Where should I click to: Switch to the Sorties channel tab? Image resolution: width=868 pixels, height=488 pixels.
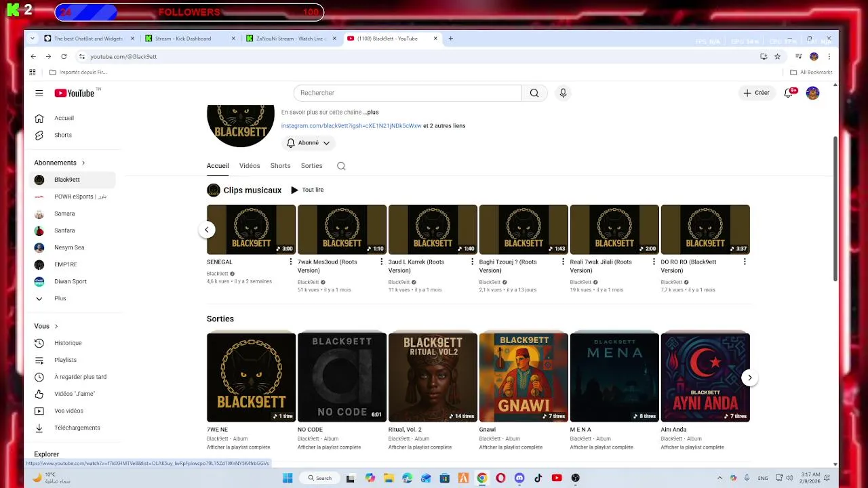point(311,166)
